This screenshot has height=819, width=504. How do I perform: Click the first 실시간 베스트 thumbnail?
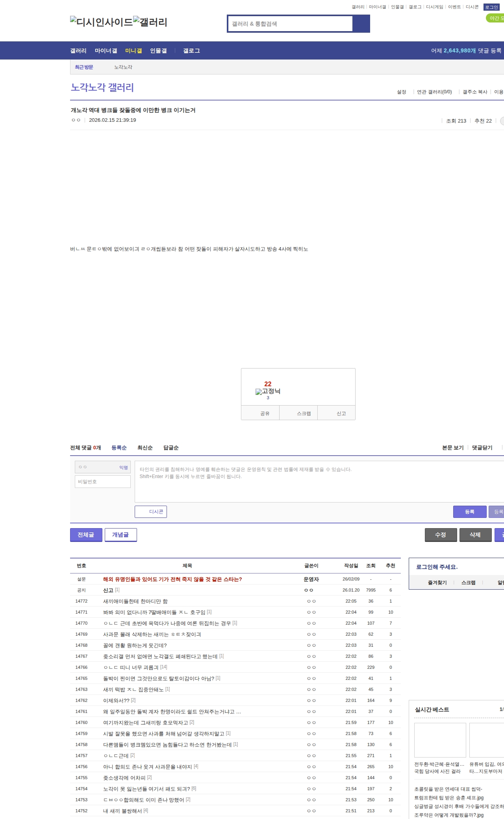point(440,740)
